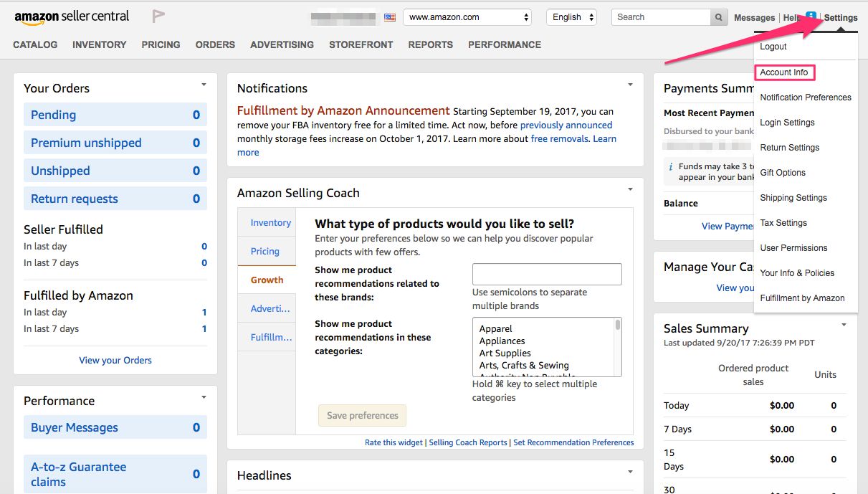The height and width of the screenshot is (494, 868).
Task: Switch to Advertising tab in Selling Coach
Action: (x=267, y=308)
